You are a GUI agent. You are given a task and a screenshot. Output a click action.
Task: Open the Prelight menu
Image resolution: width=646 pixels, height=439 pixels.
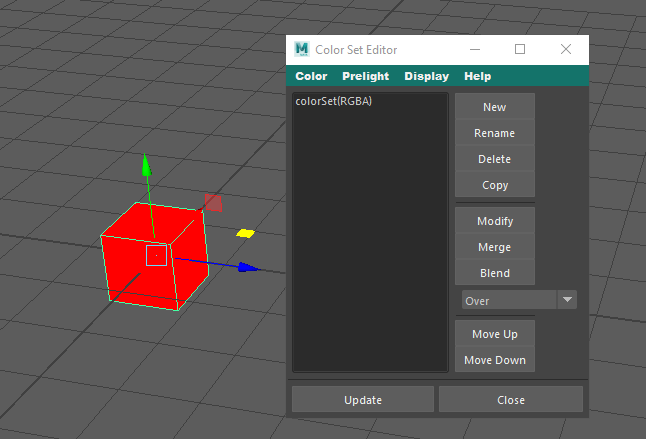pyautogui.click(x=365, y=76)
